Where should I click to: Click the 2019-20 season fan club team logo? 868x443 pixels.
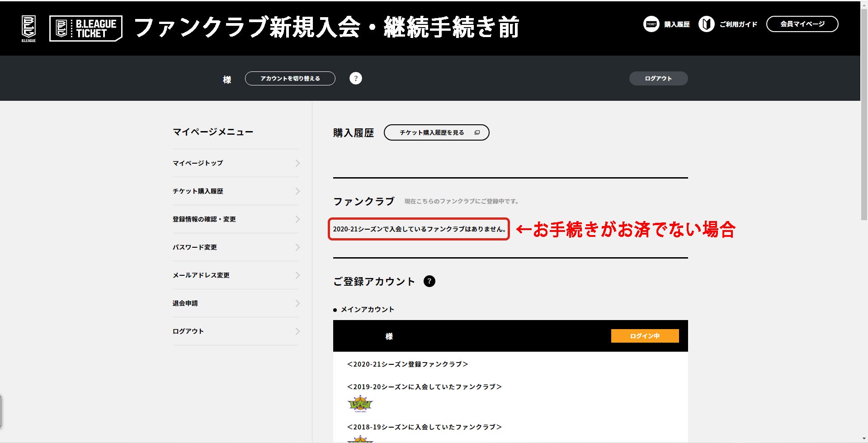coord(360,404)
